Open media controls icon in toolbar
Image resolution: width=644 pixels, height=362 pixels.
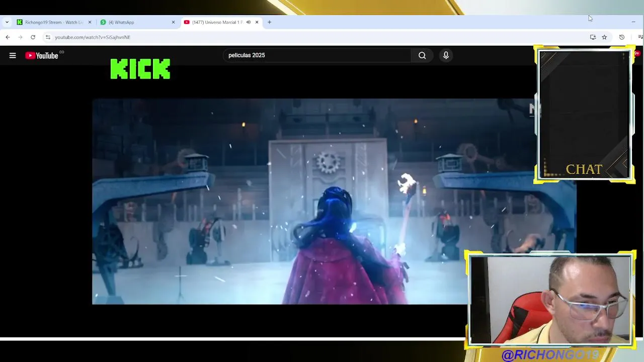pos(640,37)
